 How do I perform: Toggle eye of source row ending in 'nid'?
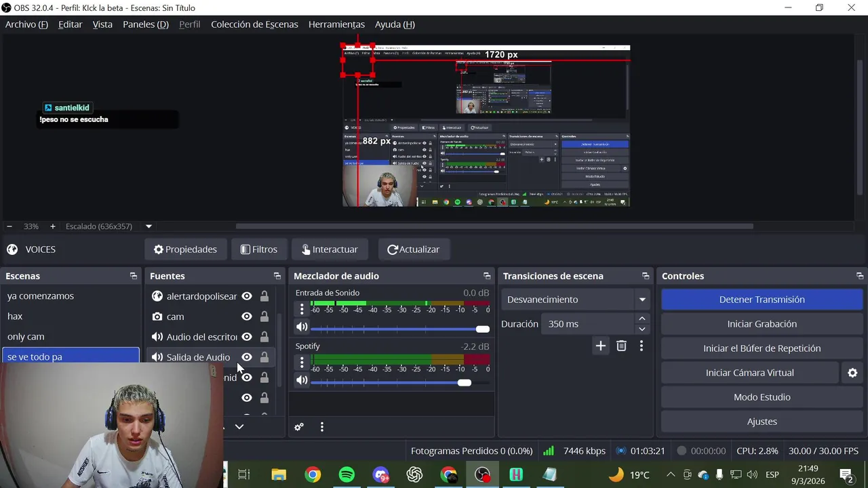tap(247, 378)
